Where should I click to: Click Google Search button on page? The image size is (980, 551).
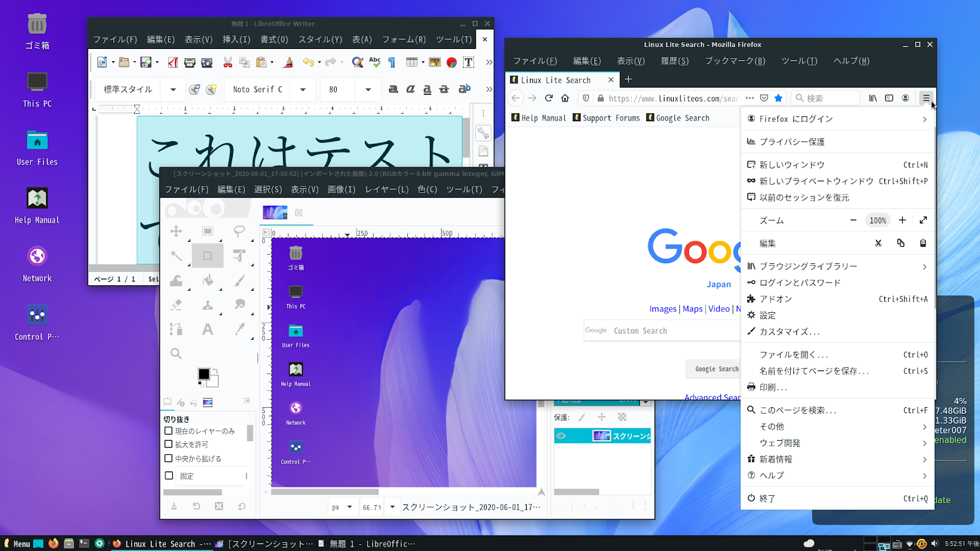pos(714,369)
